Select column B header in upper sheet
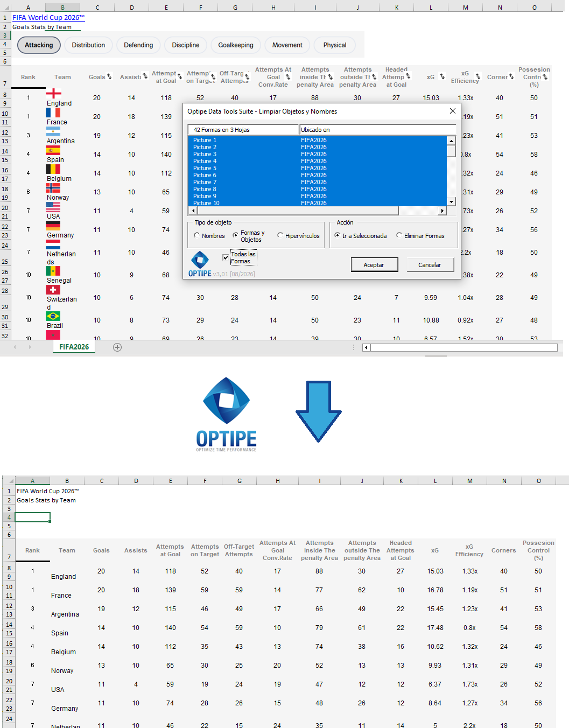Screen dimensions: 569x728 (x=62, y=8)
